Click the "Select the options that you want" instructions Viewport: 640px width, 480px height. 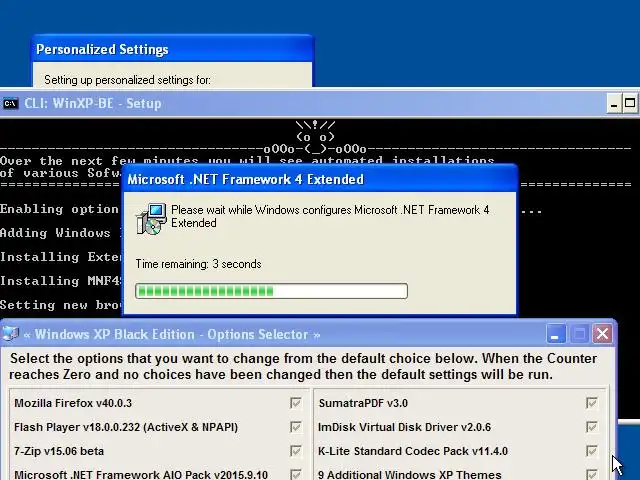[x=304, y=367]
